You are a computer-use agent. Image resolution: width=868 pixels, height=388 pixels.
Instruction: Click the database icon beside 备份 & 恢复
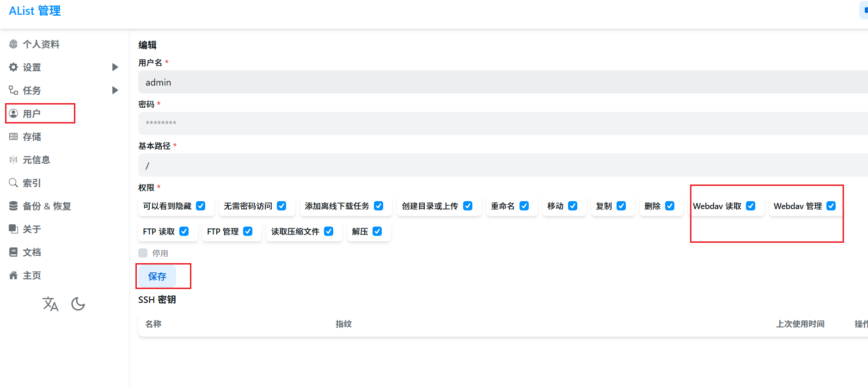13,206
